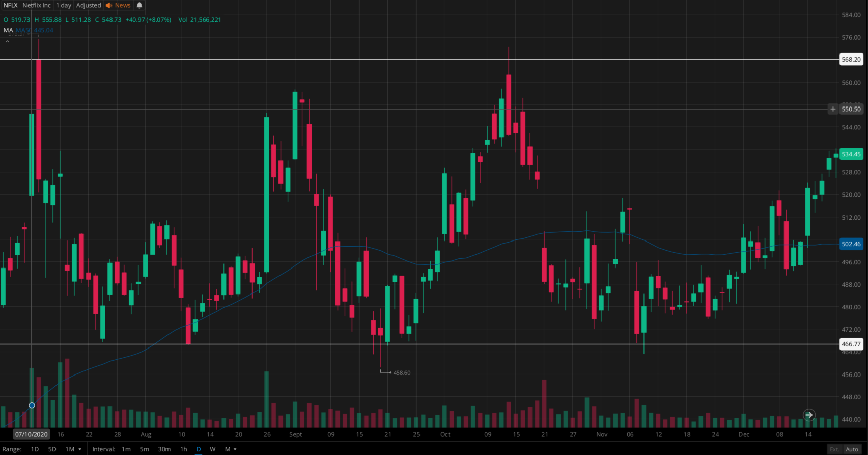Click the 440.00 price axis label

pos(851,420)
